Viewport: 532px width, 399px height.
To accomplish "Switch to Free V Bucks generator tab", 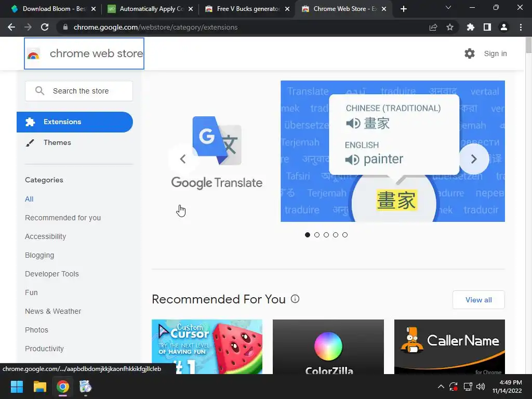I will click(x=246, y=9).
